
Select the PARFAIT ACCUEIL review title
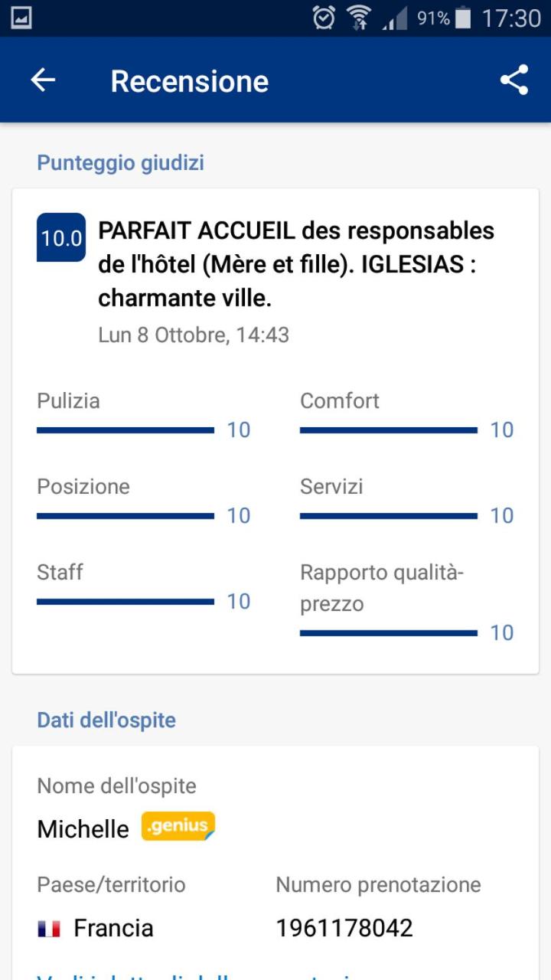click(x=296, y=264)
